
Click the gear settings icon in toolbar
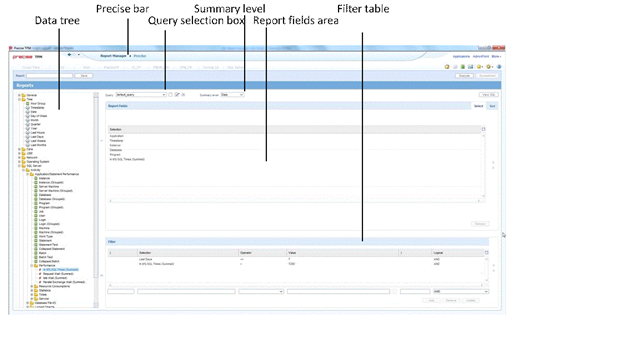click(489, 67)
